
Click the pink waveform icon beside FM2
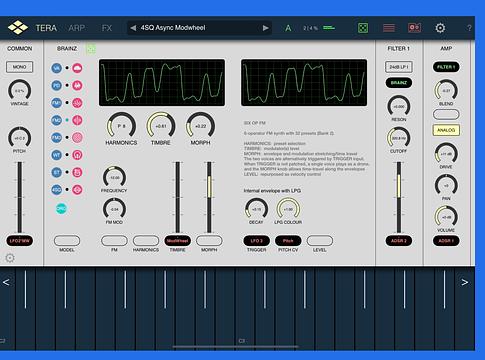pyautogui.click(x=77, y=120)
